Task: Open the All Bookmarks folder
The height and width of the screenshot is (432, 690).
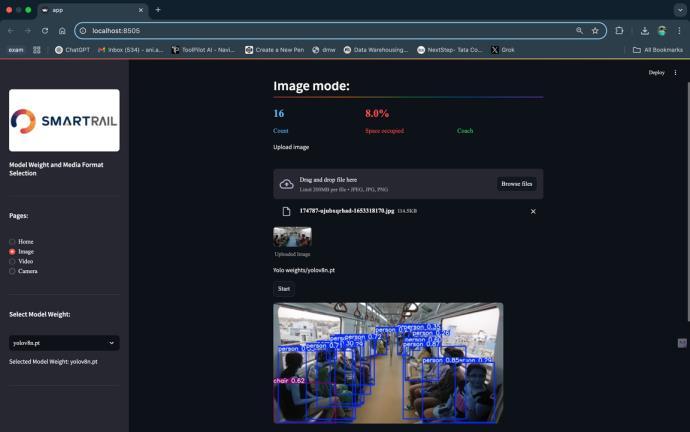Action: coord(658,50)
